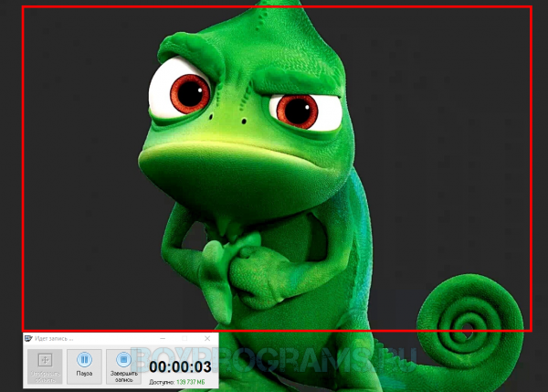Viewport: 548px width, 392px height.
Task: Click the Доступно 139 737 МБ text
Action: [177, 382]
